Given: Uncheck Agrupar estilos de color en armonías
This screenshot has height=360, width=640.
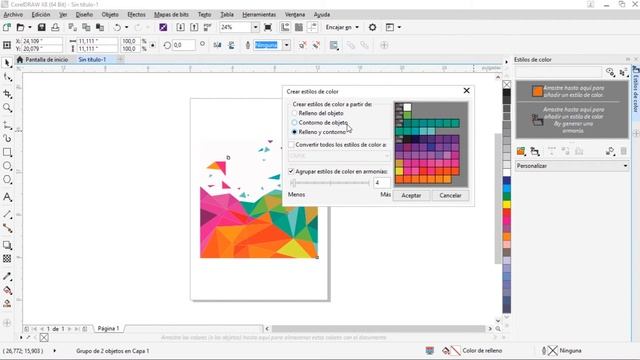Looking at the screenshot, I should pyautogui.click(x=291, y=171).
